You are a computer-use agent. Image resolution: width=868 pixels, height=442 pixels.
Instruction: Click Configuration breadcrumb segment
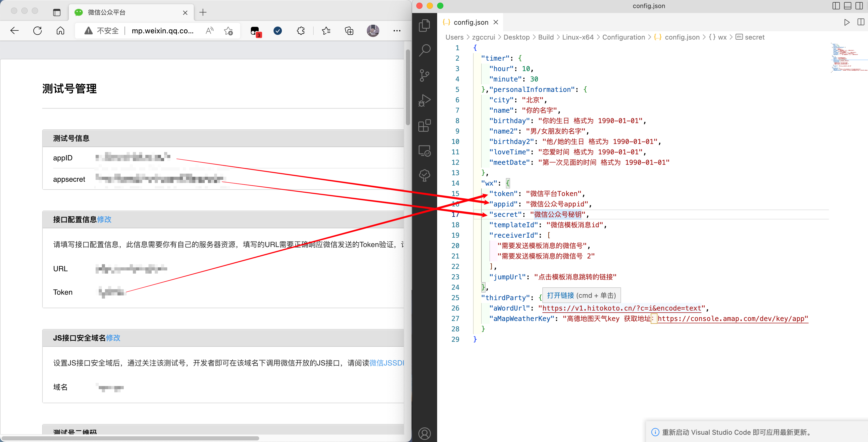pos(624,37)
